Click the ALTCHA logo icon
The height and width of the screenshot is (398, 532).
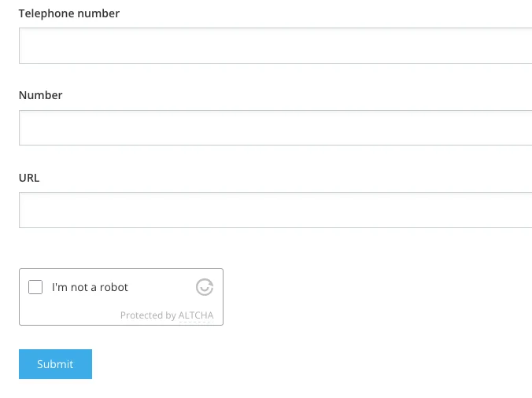pyautogui.click(x=205, y=287)
